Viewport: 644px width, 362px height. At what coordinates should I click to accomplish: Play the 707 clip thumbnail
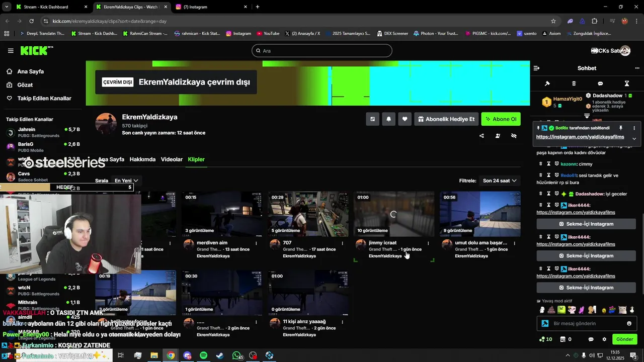coord(308,214)
